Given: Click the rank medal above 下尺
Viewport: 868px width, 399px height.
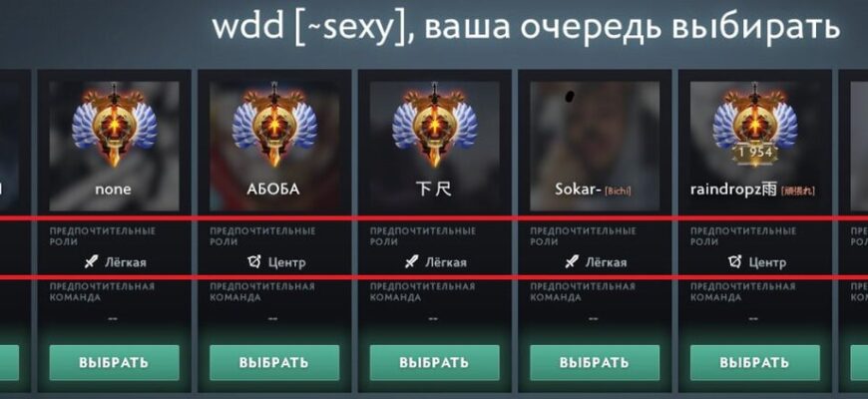Looking at the screenshot, I should (x=435, y=125).
